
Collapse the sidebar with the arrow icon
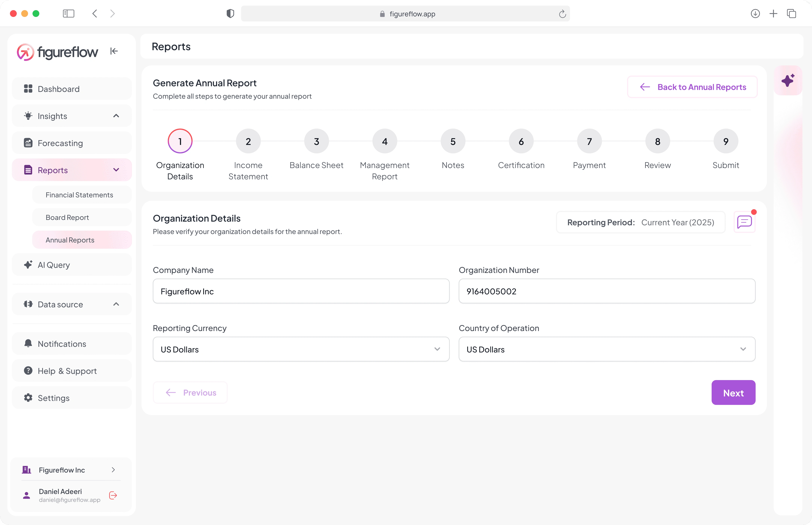114,51
